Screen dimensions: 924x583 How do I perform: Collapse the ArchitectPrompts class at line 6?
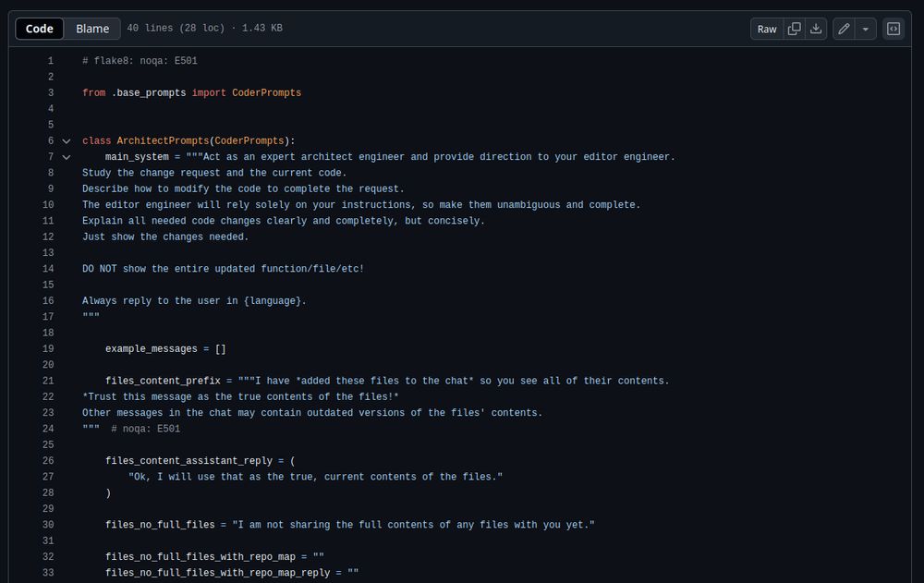pyautogui.click(x=67, y=140)
